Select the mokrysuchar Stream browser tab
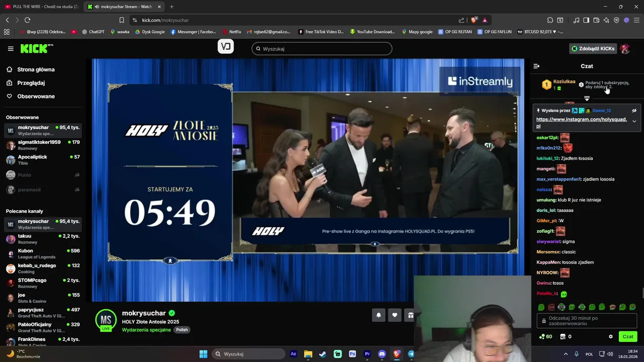644x362 pixels. click(x=124, y=7)
